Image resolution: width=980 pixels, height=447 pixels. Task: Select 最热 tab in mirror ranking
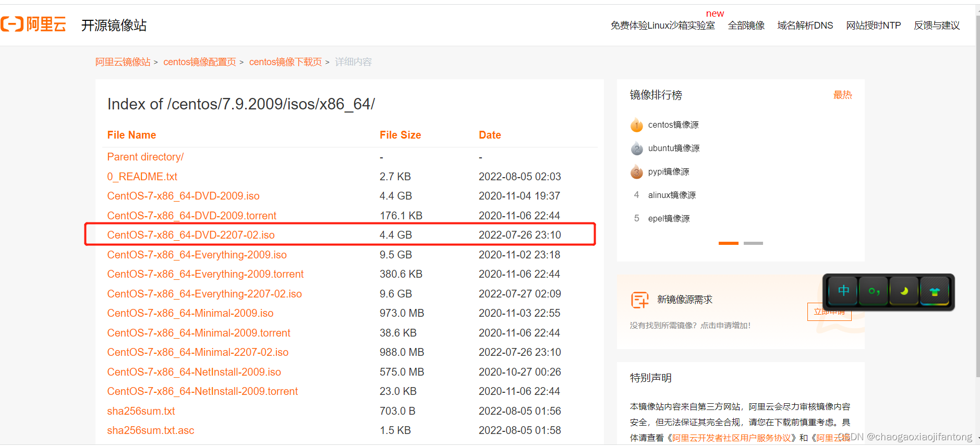[x=842, y=95]
